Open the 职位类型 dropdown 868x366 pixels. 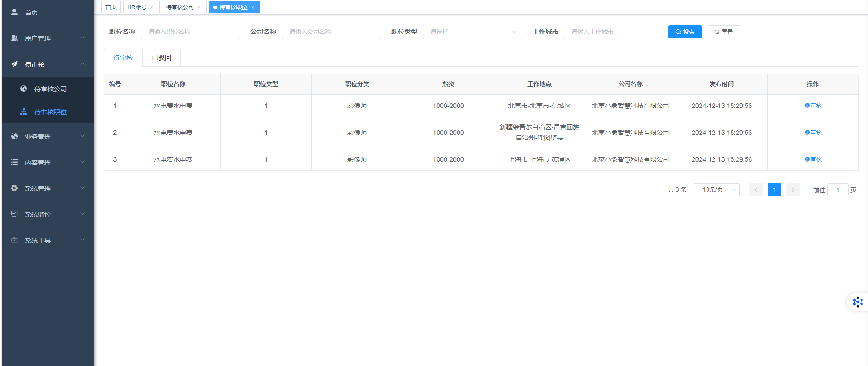[472, 32]
